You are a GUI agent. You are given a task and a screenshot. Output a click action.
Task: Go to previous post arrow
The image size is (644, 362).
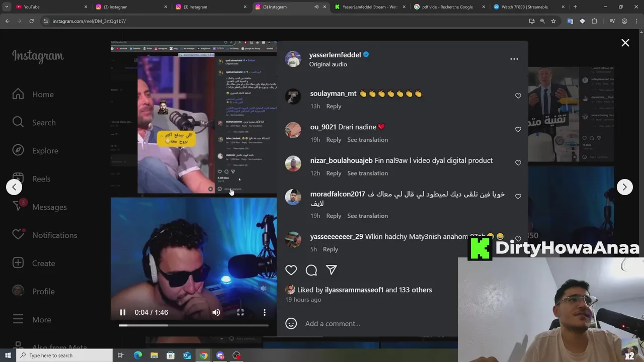[14, 187]
